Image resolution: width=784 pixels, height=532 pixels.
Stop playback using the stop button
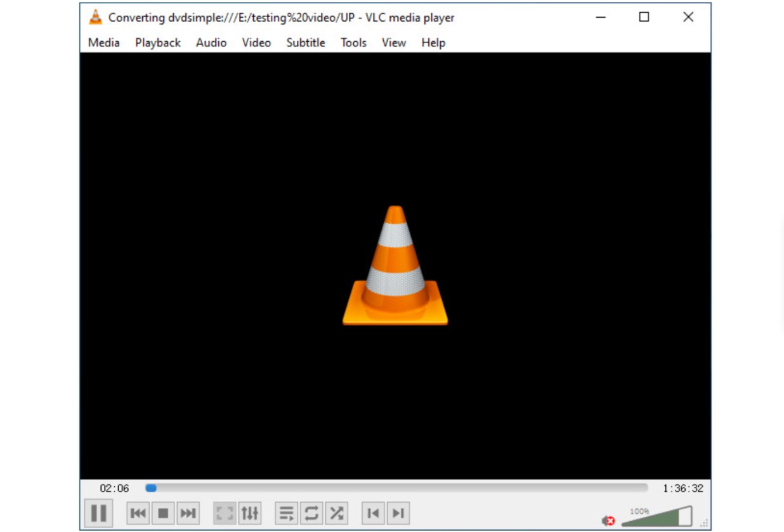coord(163,513)
